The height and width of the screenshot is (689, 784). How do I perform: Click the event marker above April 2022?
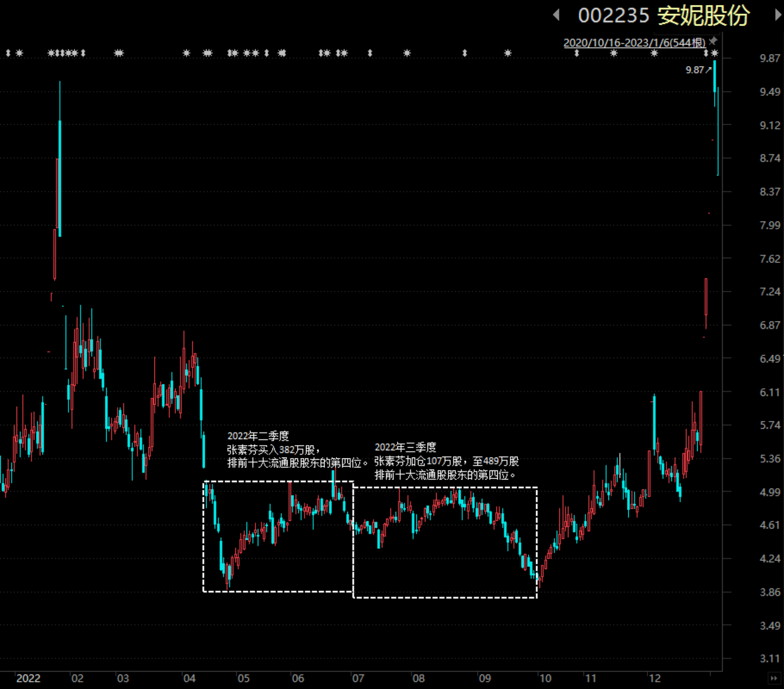point(187,53)
